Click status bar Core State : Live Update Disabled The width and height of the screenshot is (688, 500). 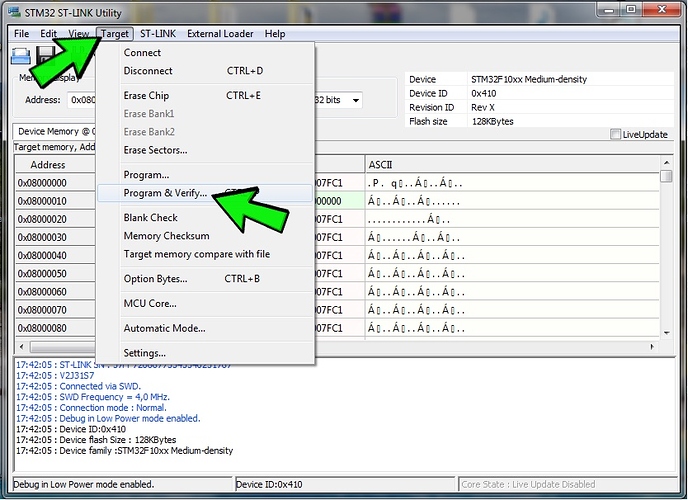(x=568, y=484)
